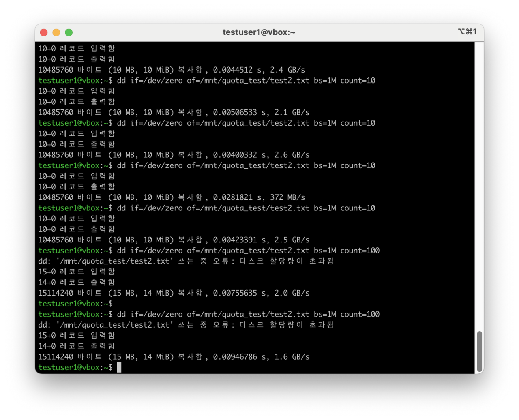The image size is (519, 420).
Task: Click the empty prompt line between count=100 commands
Action: (75, 304)
